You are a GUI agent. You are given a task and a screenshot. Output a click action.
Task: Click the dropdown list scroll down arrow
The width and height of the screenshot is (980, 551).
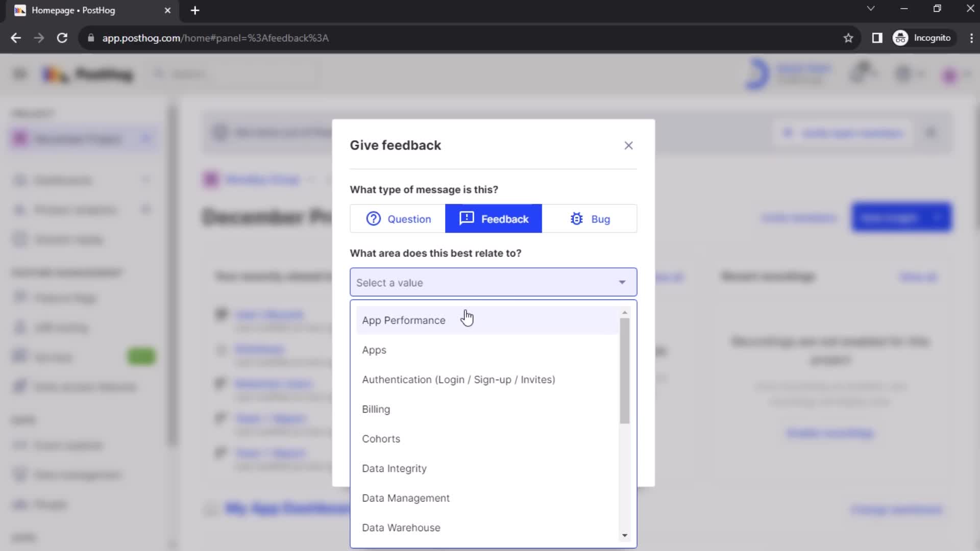point(624,535)
